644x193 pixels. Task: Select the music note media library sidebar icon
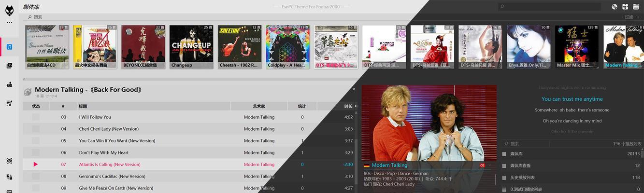[x=9, y=47]
